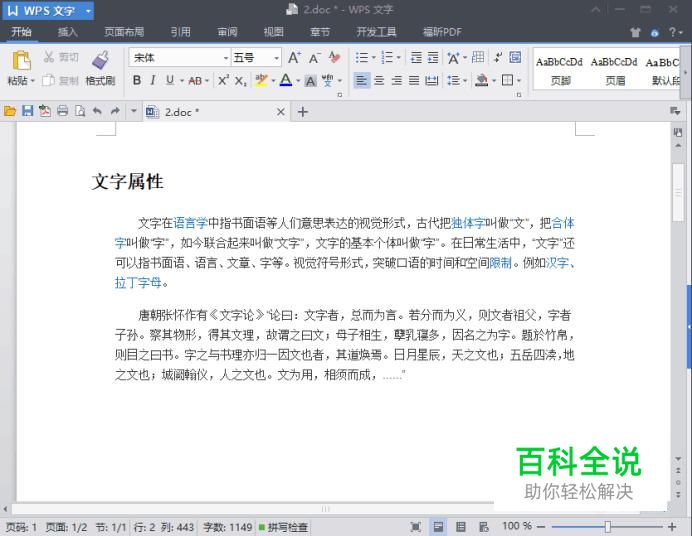
Task: Apply character shading
Action: 311,81
